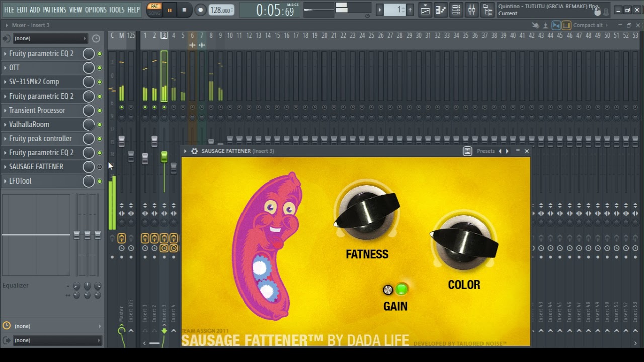Screen dimensions: 644x362
Task: Open the TOOLS menu
Action: [x=116, y=10]
